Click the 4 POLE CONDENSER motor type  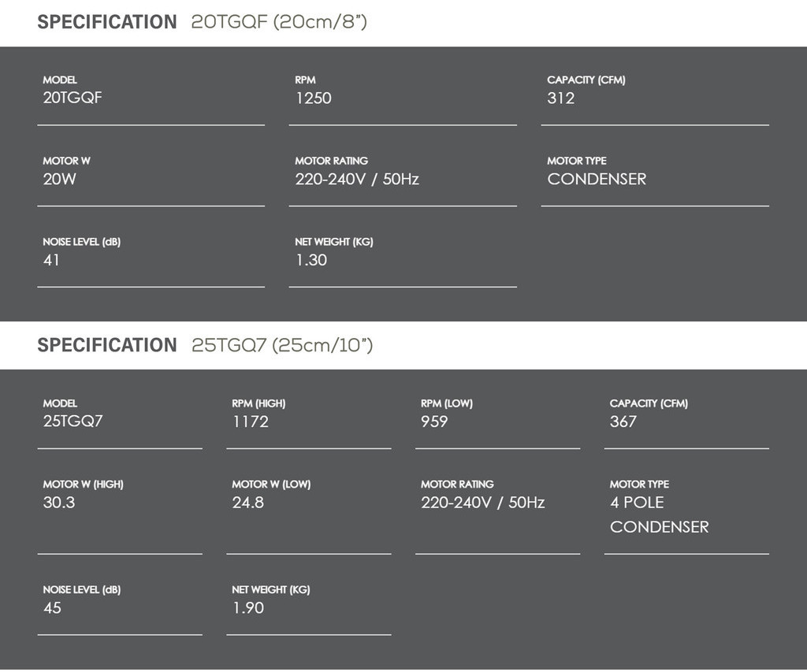click(x=658, y=514)
